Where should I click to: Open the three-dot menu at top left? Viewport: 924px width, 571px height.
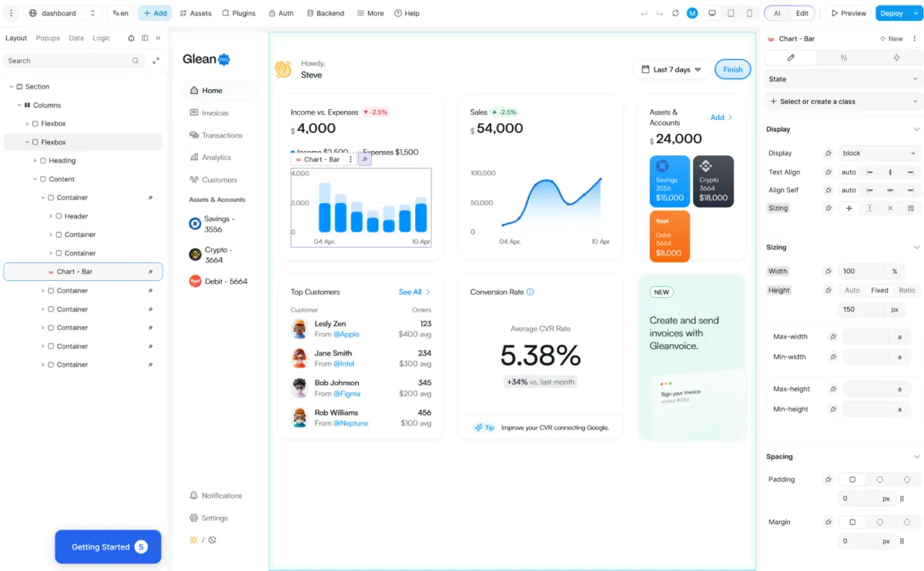click(x=11, y=13)
